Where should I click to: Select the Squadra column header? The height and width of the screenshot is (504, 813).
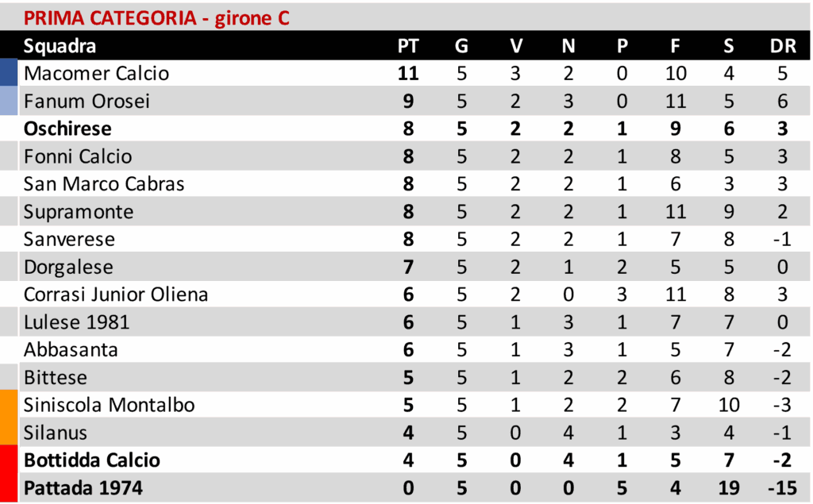[x=60, y=46]
